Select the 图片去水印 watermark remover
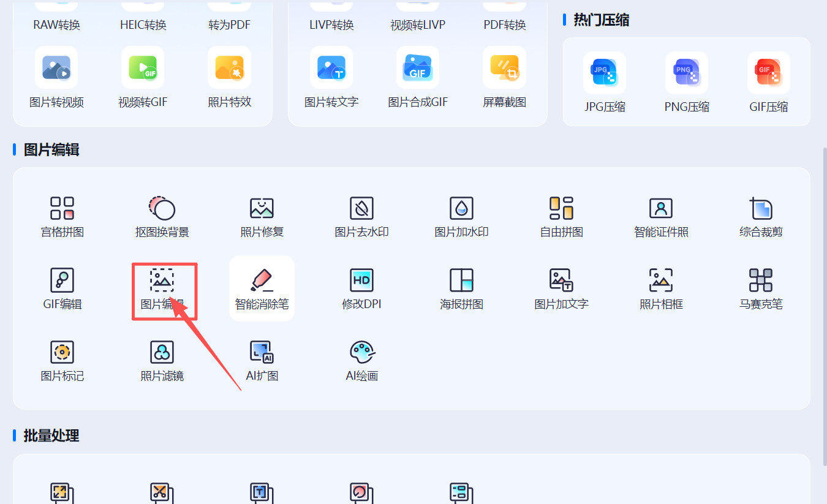 (361, 217)
